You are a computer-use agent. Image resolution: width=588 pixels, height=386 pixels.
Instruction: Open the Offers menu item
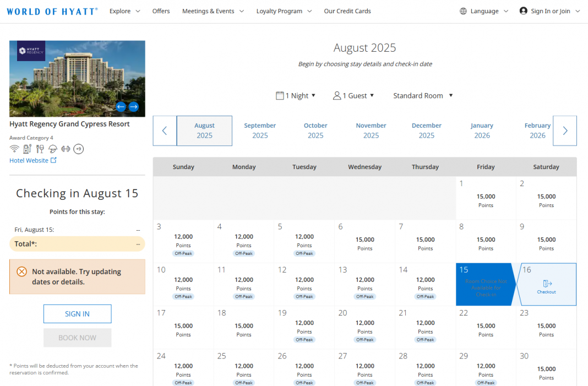pyautogui.click(x=161, y=10)
